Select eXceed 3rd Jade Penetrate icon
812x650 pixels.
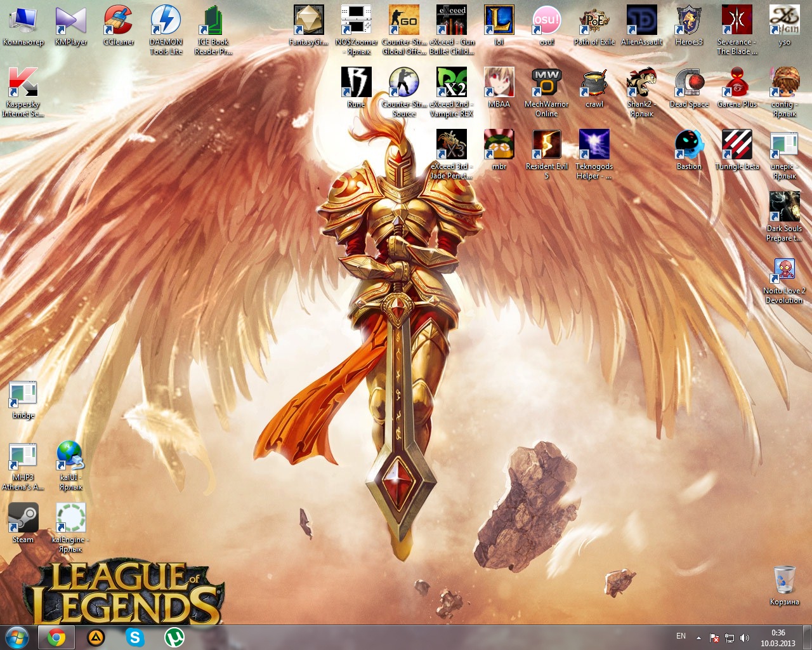(x=452, y=154)
